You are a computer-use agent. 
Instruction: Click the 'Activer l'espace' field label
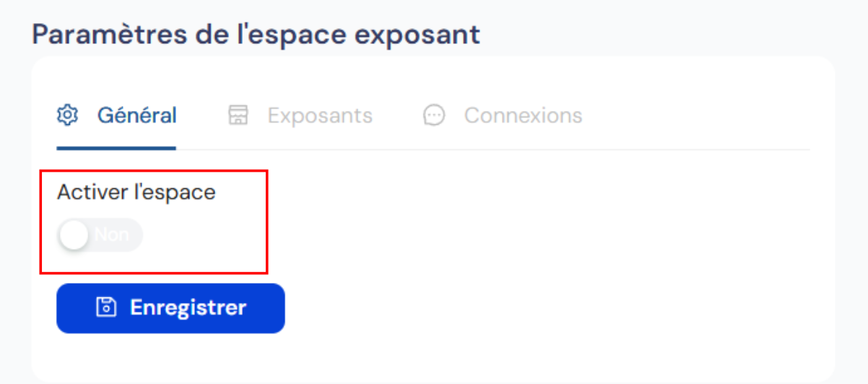(x=136, y=193)
